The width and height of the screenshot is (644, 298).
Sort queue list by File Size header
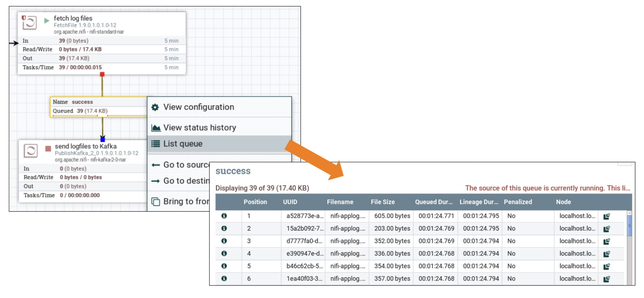point(382,202)
